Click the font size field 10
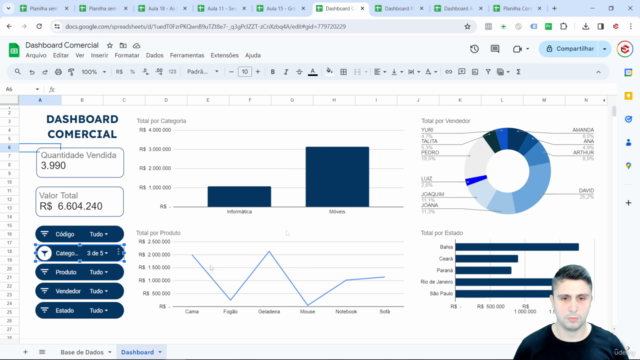The width and height of the screenshot is (640, 360). pyautogui.click(x=244, y=72)
